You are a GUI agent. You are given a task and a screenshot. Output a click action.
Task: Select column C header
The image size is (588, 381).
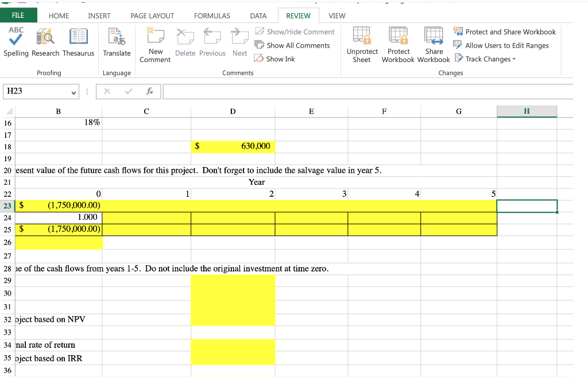pos(146,111)
